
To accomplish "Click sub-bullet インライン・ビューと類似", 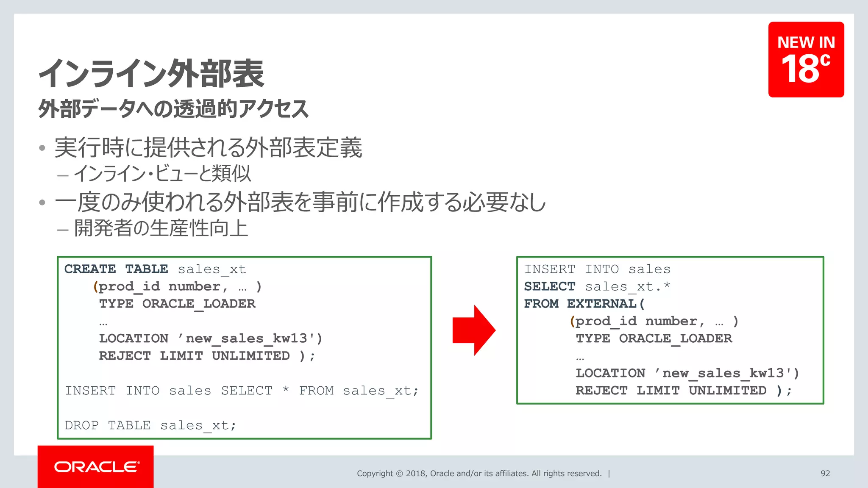I will pos(162,173).
